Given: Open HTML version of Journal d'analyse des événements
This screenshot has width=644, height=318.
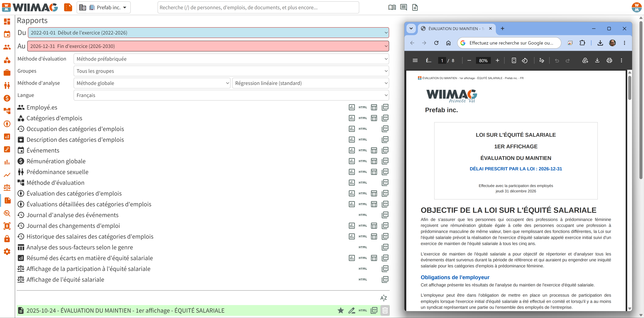Looking at the screenshot, I should 363,215.
